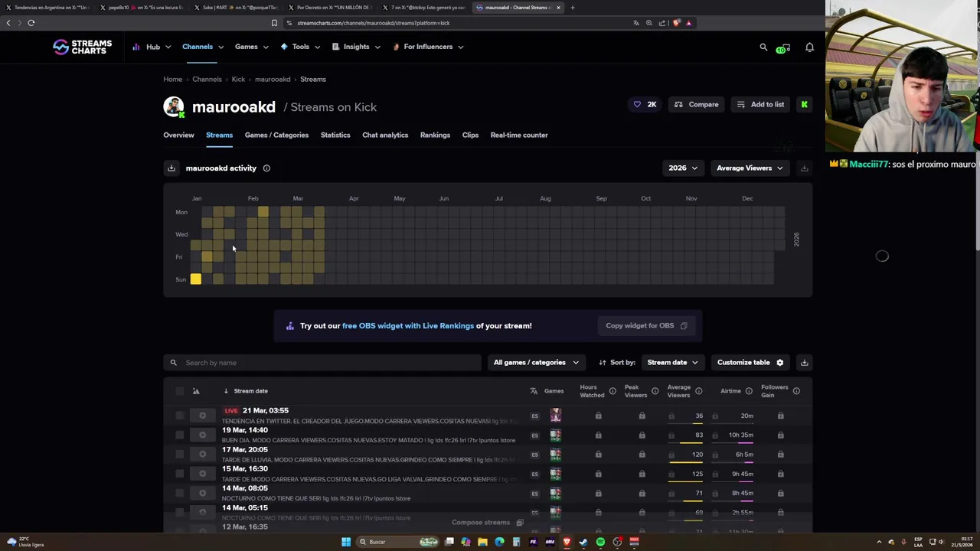This screenshot has width=980, height=551.
Task: Click download icon next to Average Viewers dropdown
Action: pos(804,168)
